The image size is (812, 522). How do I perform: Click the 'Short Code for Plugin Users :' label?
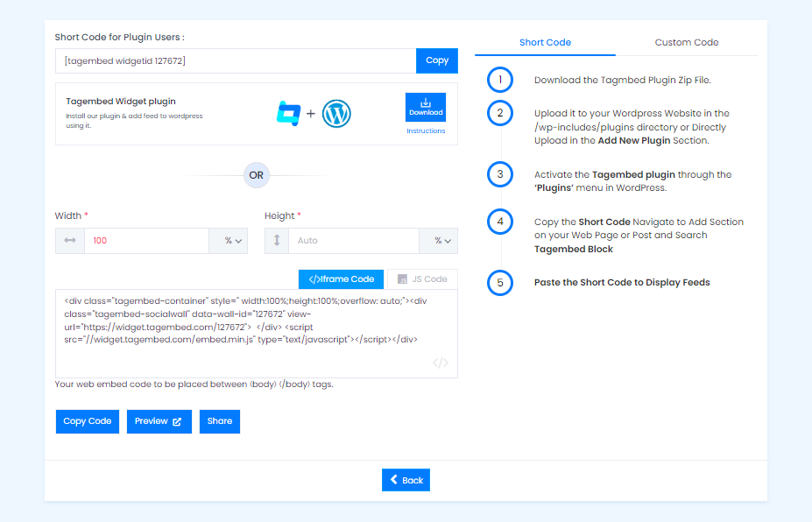coord(120,38)
